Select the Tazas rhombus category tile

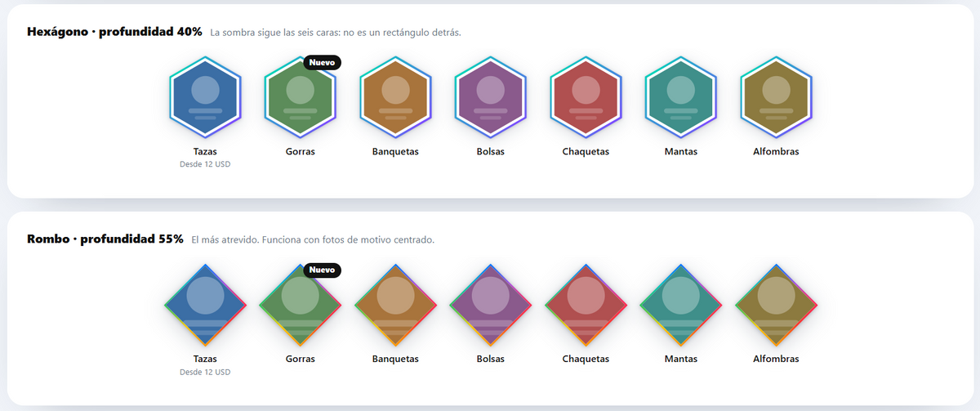pyautogui.click(x=205, y=305)
